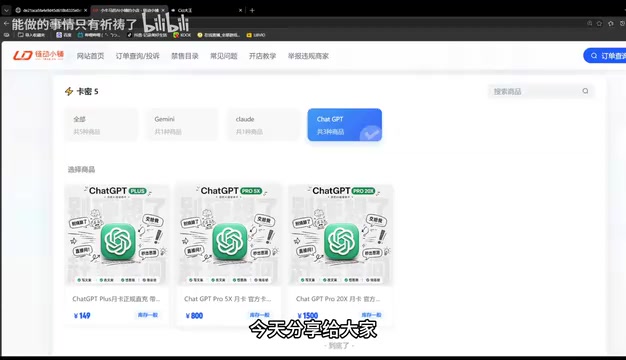Click the ¥149 price
Viewport: 626px width, 360px height.
coord(82,316)
